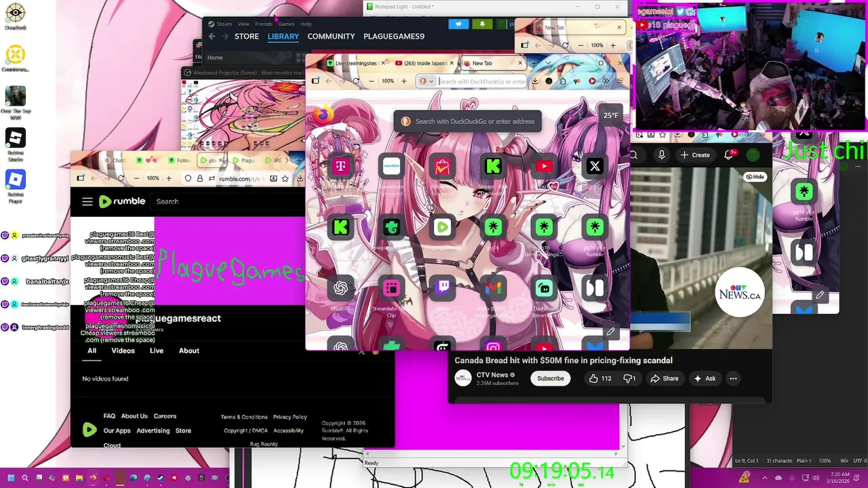
Task: Focus the center DuckDuckGo search box on New Tab
Action: click(468, 121)
